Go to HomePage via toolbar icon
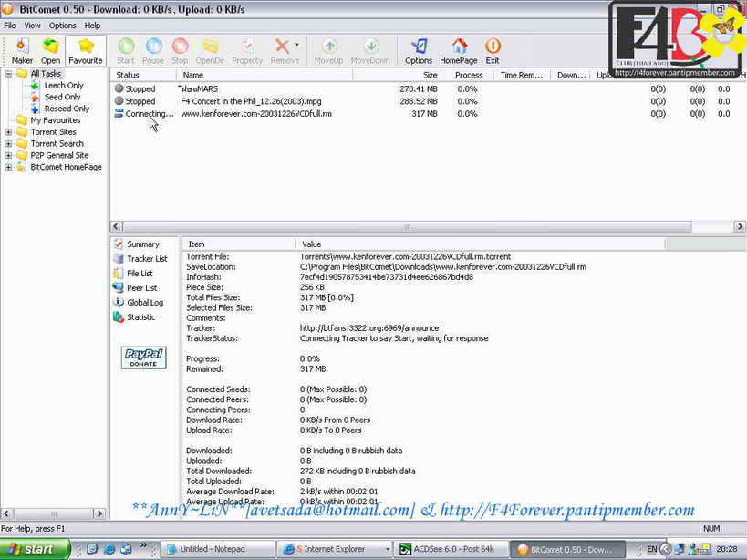 click(459, 51)
